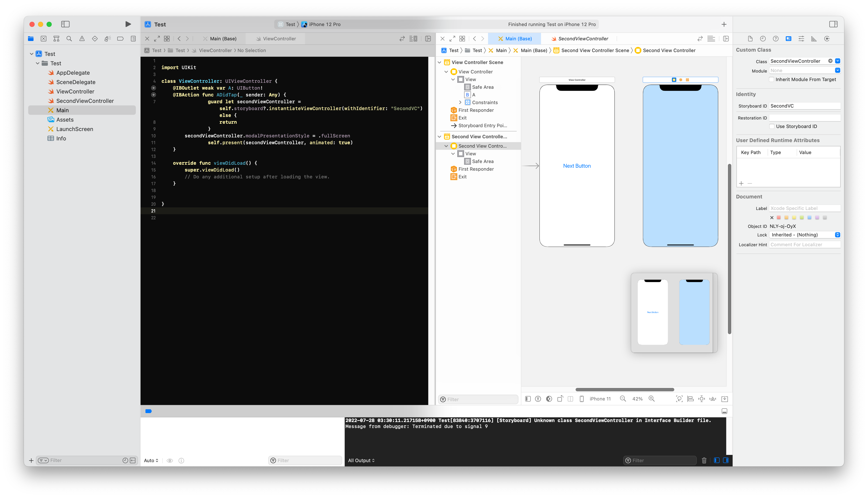Click Next Button on storyboard canvas
868x498 pixels.
(x=577, y=166)
